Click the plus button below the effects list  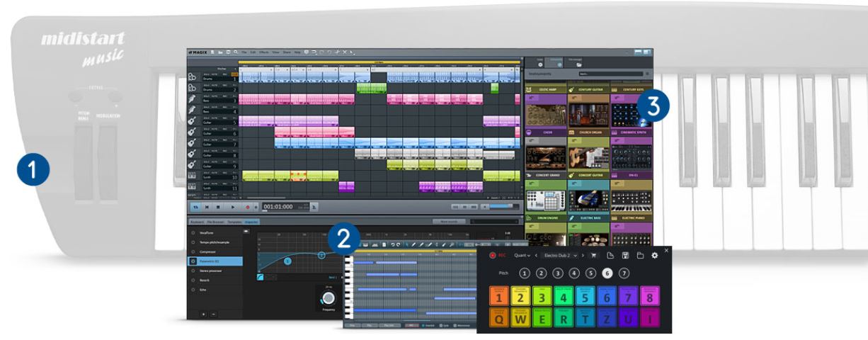(x=203, y=314)
